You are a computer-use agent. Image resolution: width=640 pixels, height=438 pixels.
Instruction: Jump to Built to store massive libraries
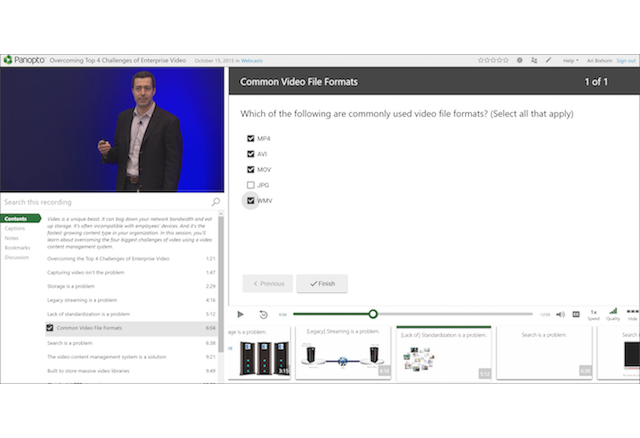(x=131, y=371)
